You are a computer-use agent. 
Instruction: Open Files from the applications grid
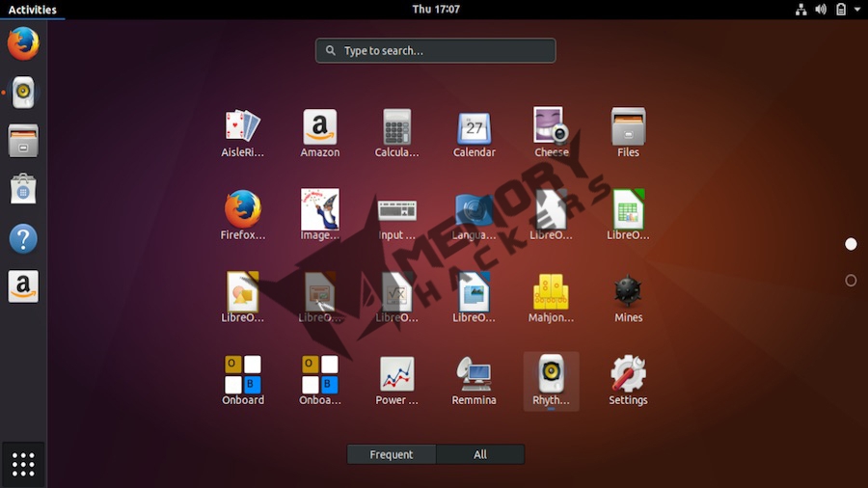pos(628,133)
